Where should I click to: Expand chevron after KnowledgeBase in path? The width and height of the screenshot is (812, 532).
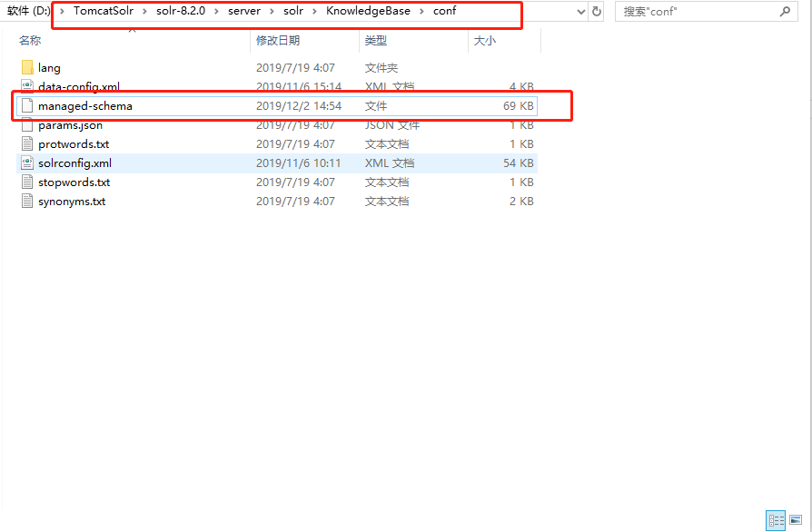point(421,12)
